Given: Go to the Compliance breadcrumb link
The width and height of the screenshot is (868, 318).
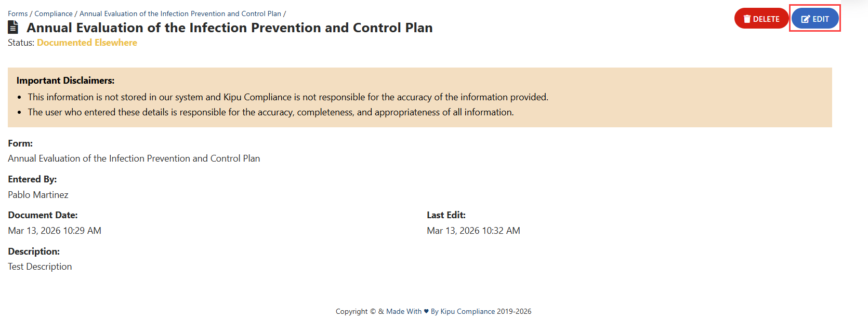Looking at the screenshot, I should click(54, 14).
